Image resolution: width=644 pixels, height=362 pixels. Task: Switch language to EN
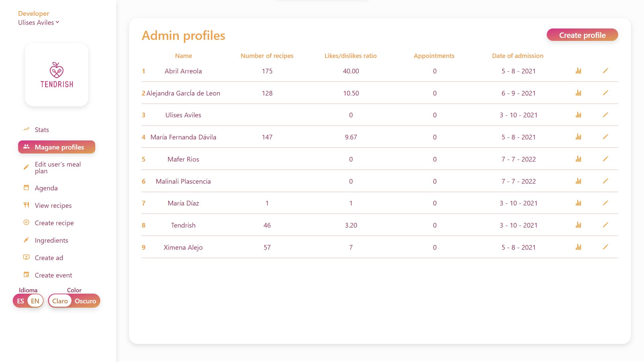(35, 301)
